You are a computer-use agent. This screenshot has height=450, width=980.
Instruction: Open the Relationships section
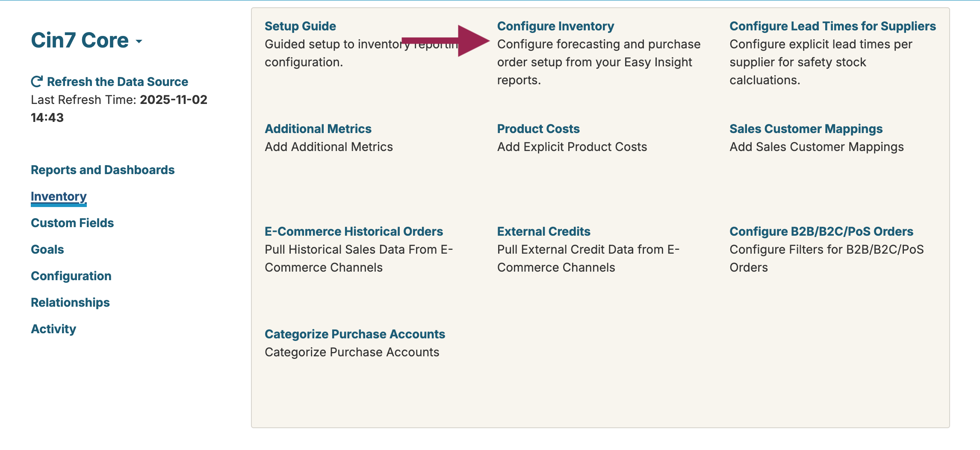70,302
